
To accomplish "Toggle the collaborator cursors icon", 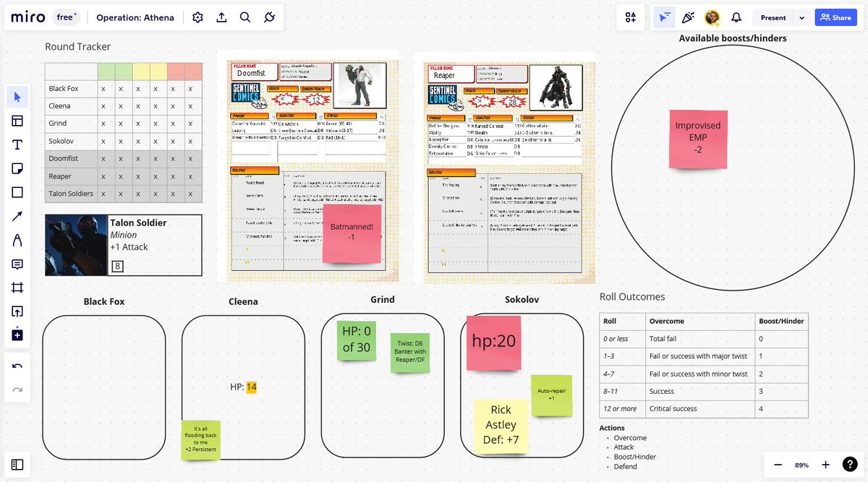I will 663,17.
